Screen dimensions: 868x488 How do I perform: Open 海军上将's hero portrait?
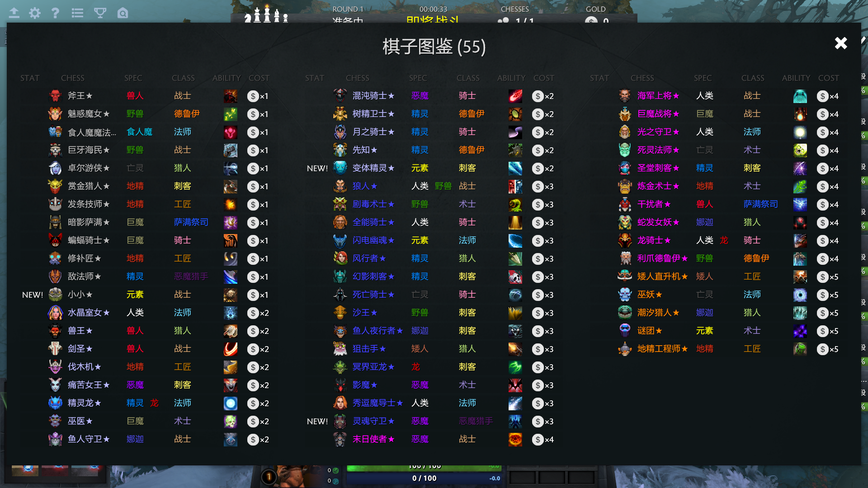coord(624,96)
